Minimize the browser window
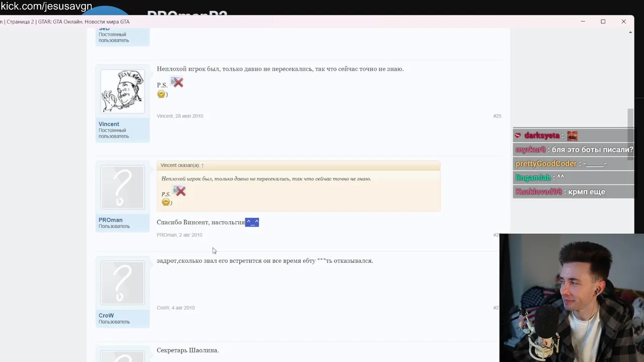This screenshot has height=362, width=644. point(583,22)
